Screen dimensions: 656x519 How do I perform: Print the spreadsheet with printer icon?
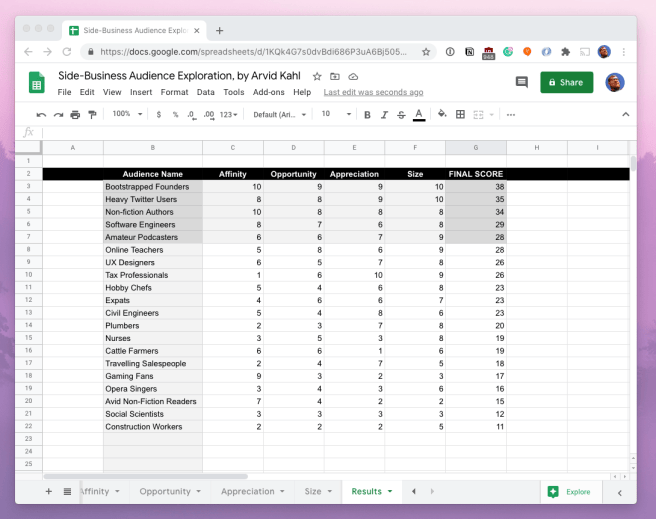coord(75,115)
